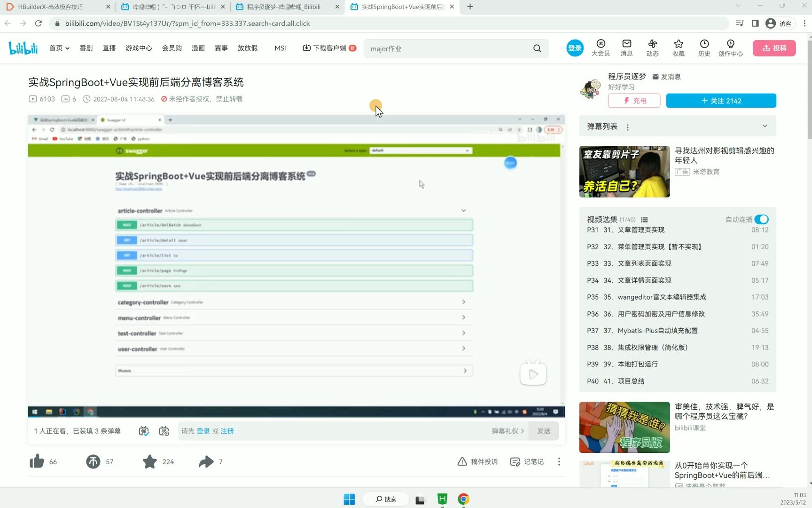
Task: Open the 创作中心 creator center icon
Action: coord(730,48)
